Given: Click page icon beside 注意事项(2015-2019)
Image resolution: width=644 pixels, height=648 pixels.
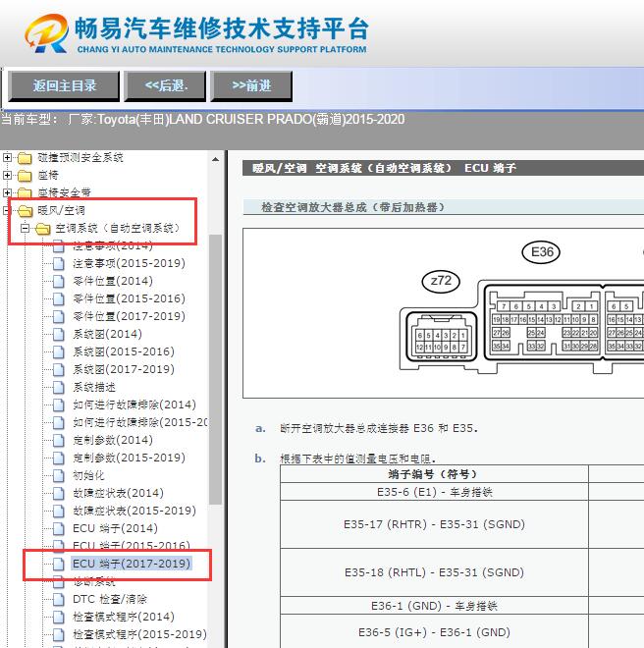Looking at the screenshot, I should [x=59, y=264].
